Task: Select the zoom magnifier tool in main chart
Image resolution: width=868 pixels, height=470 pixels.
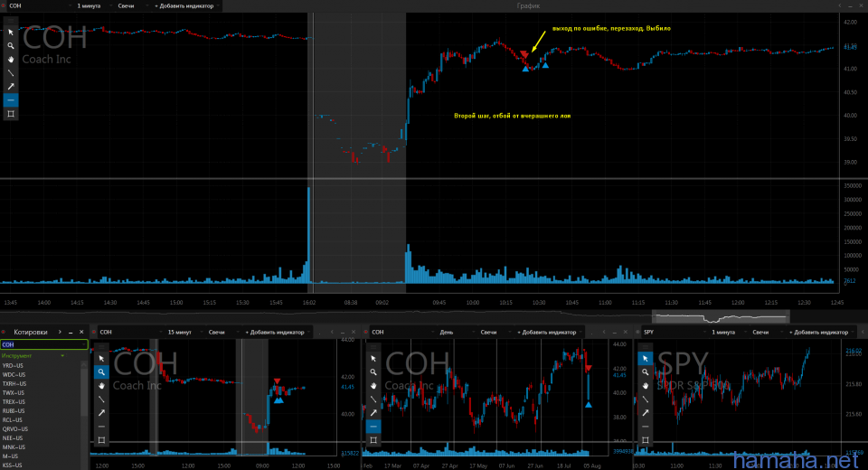Action: pyautogui.click(x=11, y=46)
